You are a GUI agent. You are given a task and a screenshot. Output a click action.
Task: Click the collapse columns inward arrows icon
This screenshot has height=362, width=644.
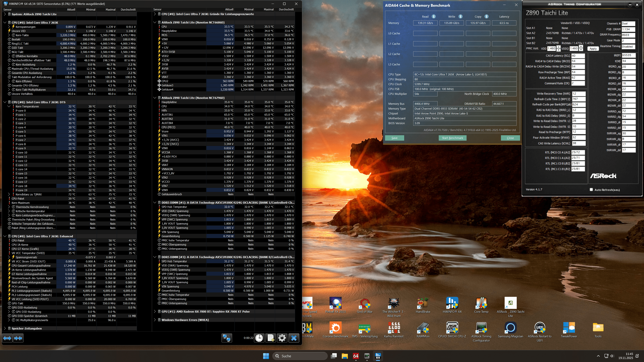(18, 338)
